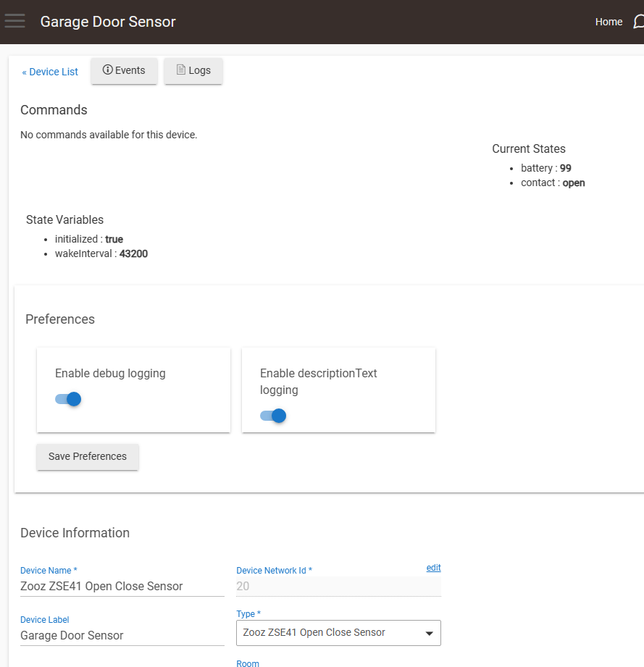Click edit link for Device Network Id
The image size is (644, 667).
pos(433,568)
